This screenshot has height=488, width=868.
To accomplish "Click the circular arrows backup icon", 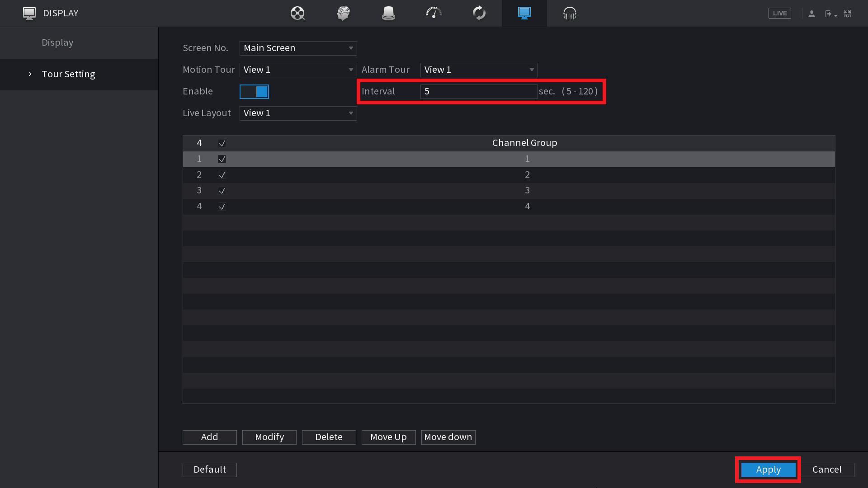I will [x=479, y=13].
